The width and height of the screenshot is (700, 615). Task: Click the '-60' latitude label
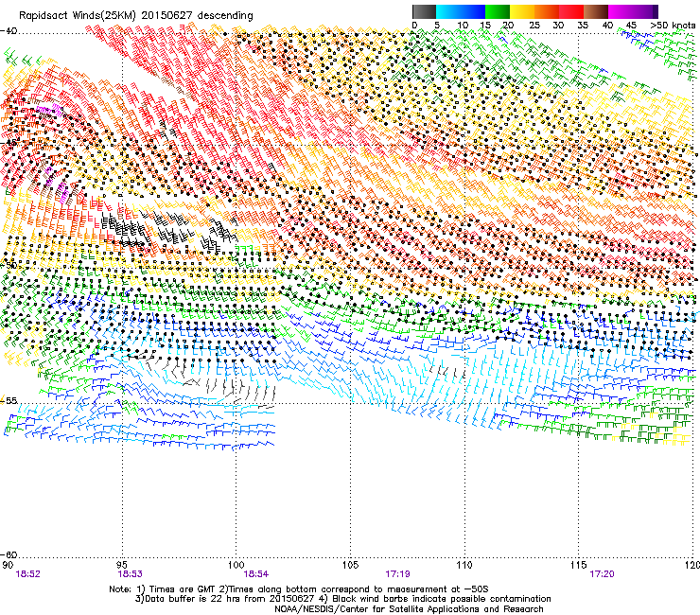click(x=9, y=554)
